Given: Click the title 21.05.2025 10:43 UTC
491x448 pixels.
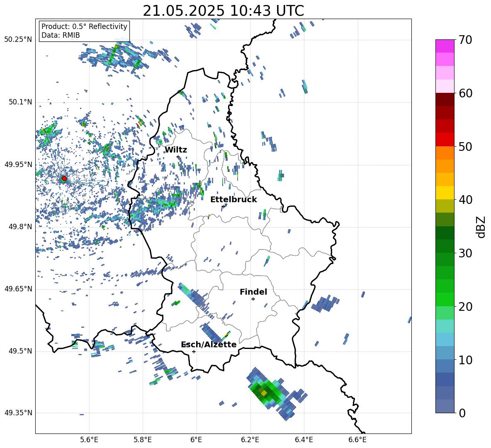Looking at the screenshot, I should click(224, 11).
